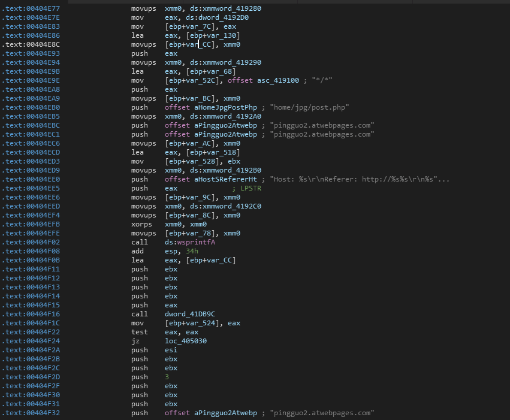The image size is (510, 420).
Task: Click asc_419100 offset reference
Action: [x=278, y=80]
